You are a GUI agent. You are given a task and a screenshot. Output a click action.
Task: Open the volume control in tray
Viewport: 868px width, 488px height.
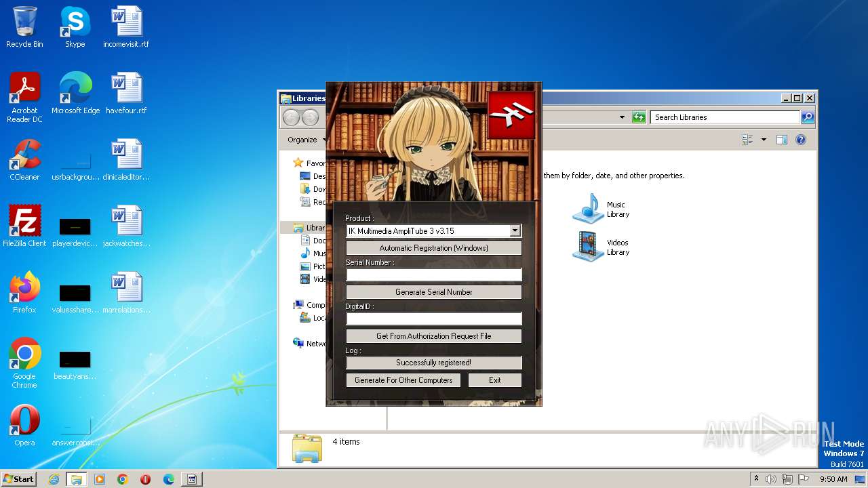pyautogui.click(x=771, y=479)
